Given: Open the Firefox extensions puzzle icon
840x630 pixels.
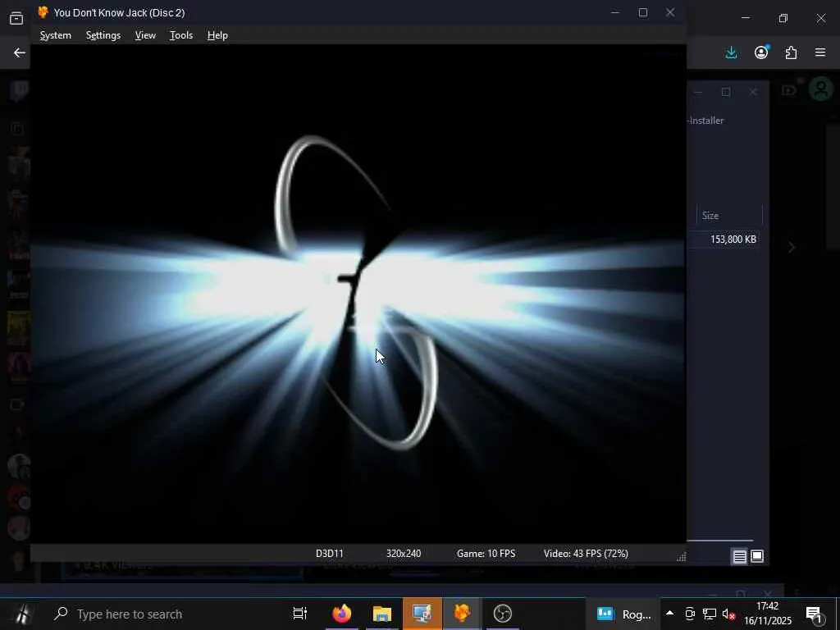Looking at the screenshot, I should pos(791,52).
